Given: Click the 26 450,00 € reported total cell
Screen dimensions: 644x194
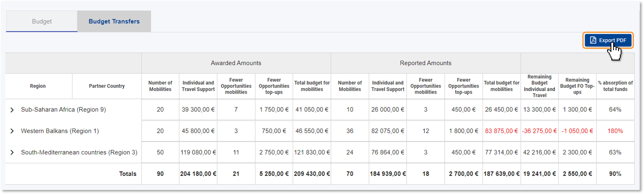Looking at the screenshot, I should point(501,110).
